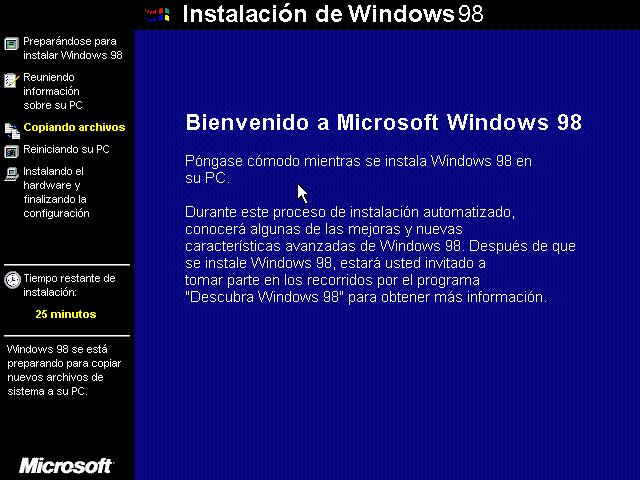
Task: Select the Reiniciando su PC step
Action: [66, 149]
